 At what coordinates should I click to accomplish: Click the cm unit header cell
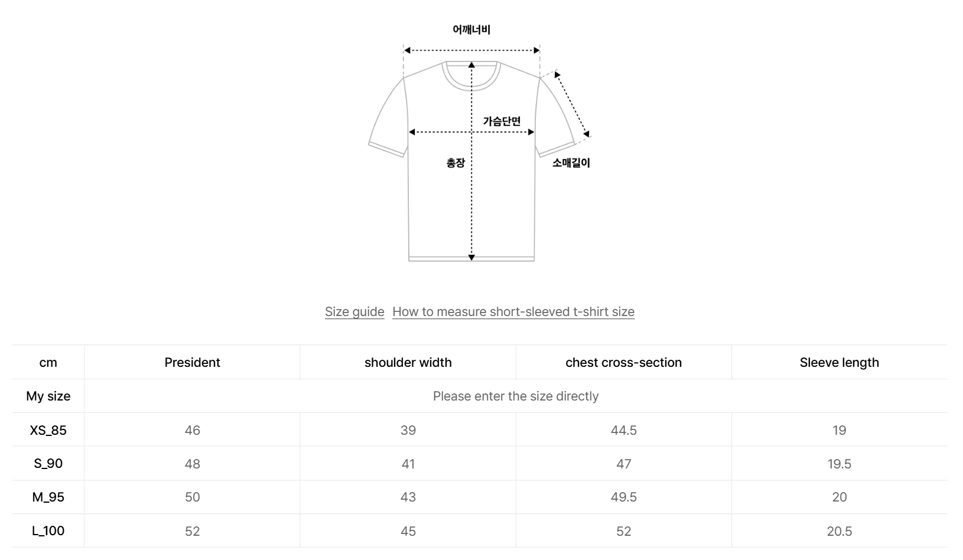pyautogui.click(x=48, y=362)
